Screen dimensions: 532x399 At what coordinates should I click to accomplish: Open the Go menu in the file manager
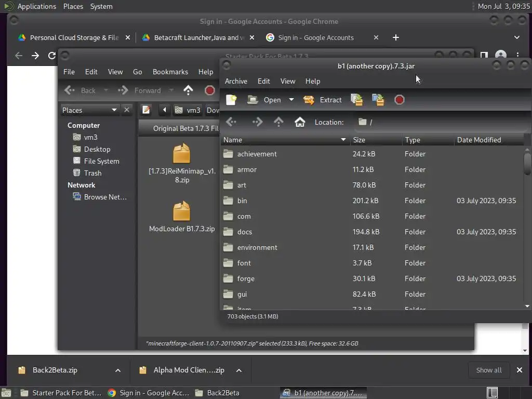point(137,72)
